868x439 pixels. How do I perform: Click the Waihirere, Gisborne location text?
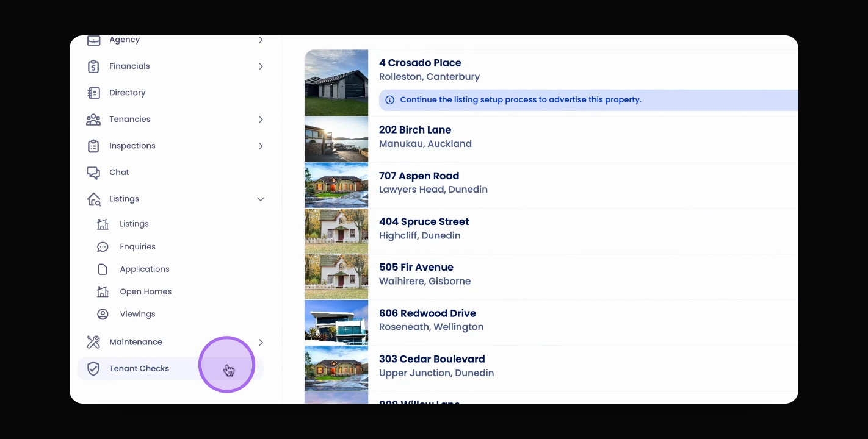[425, 281]
